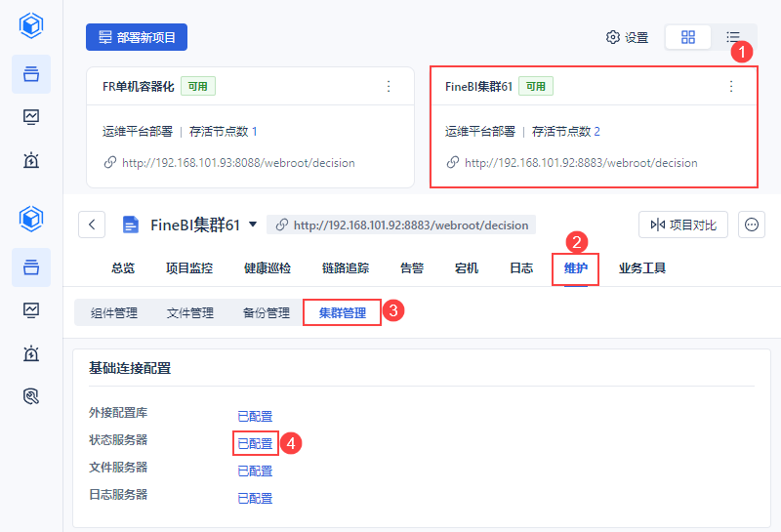
Task: Open 已配置 link for 外接配置库
Action: [255, 416]
